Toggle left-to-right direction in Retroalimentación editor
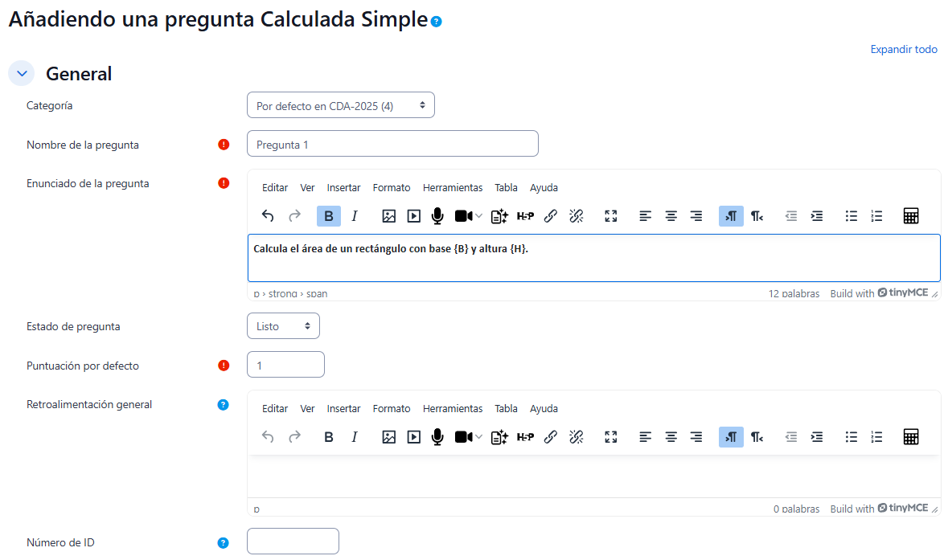This screenshot has height=560, width=948. tap(731, 437)
